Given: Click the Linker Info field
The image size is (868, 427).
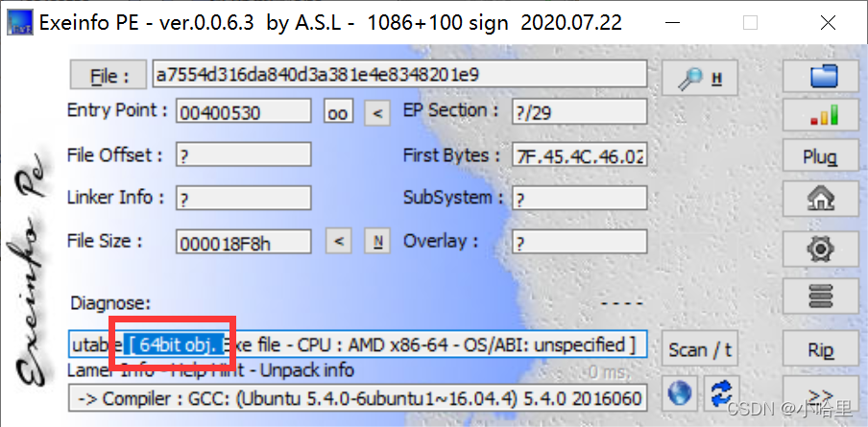Looking at the screenshot, I should (244, 198).
